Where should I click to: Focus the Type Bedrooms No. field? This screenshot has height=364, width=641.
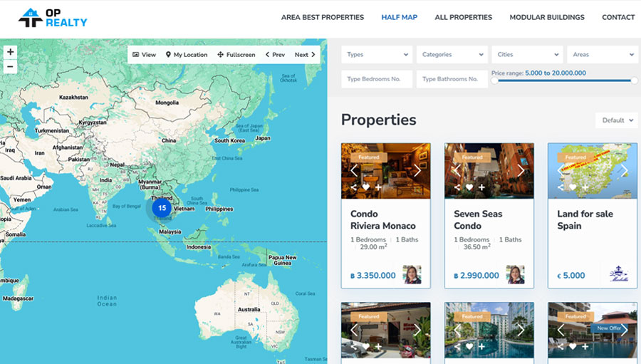pos(377,79)
